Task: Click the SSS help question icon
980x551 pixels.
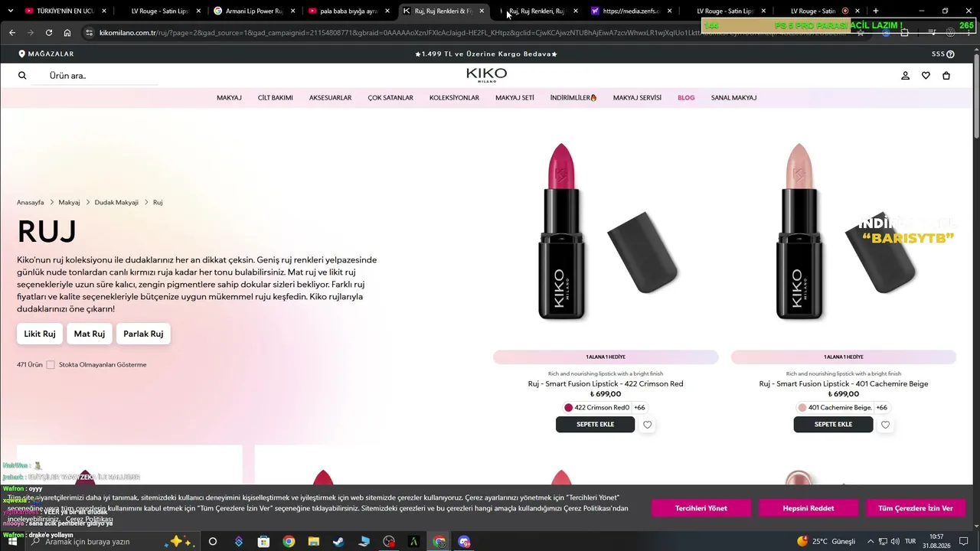Action: pos(950,54)
